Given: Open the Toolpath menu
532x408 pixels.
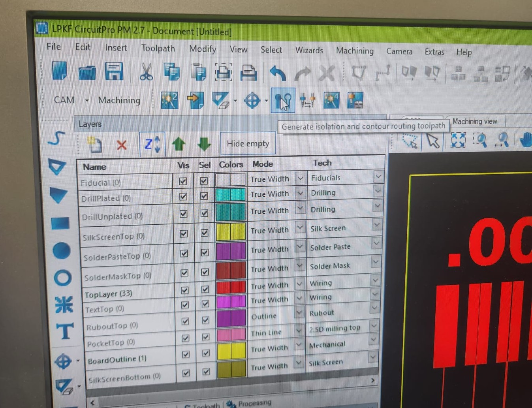Looking at the screenshot, I should (x=158, y=48).
